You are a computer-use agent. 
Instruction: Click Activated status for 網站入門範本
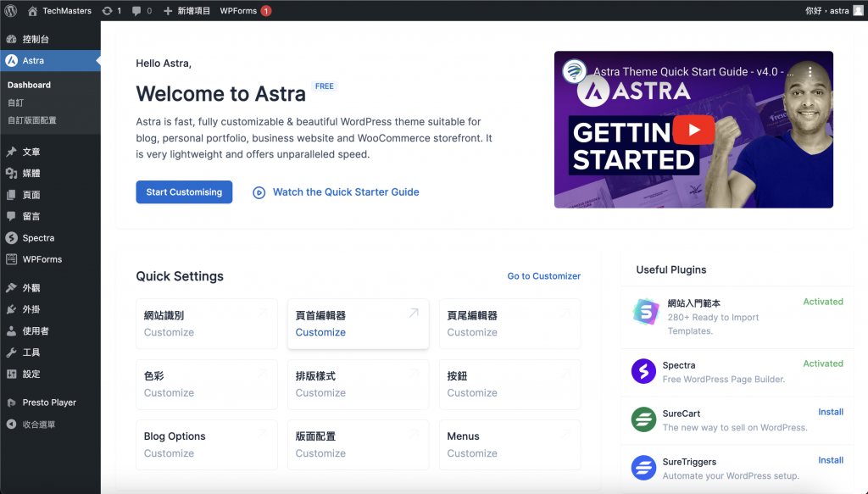[823, 302]
